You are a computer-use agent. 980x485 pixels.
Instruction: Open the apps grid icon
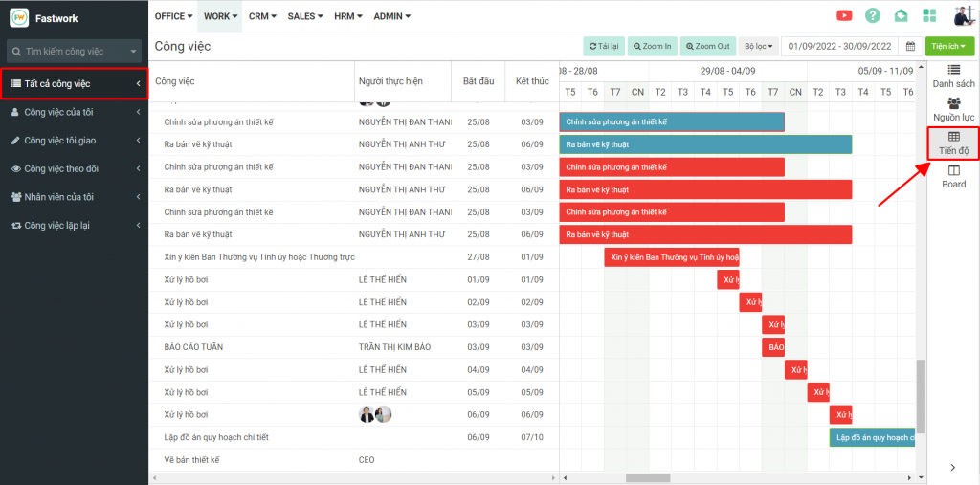coord(929,15)
